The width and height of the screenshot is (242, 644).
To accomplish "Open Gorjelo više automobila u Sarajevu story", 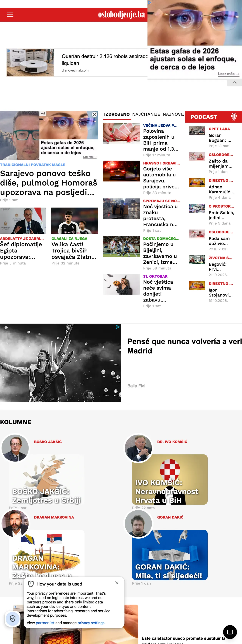I will (161, 178).
